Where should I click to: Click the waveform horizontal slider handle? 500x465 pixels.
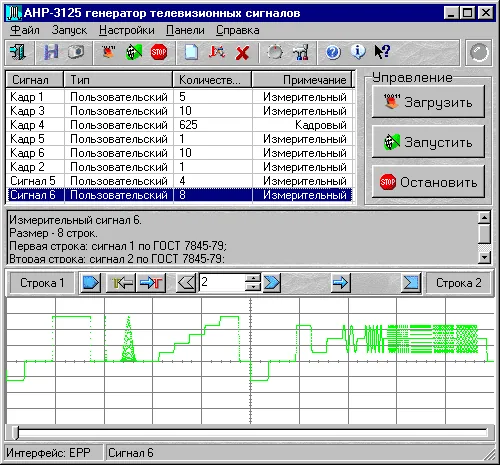(x=15, y=432)
